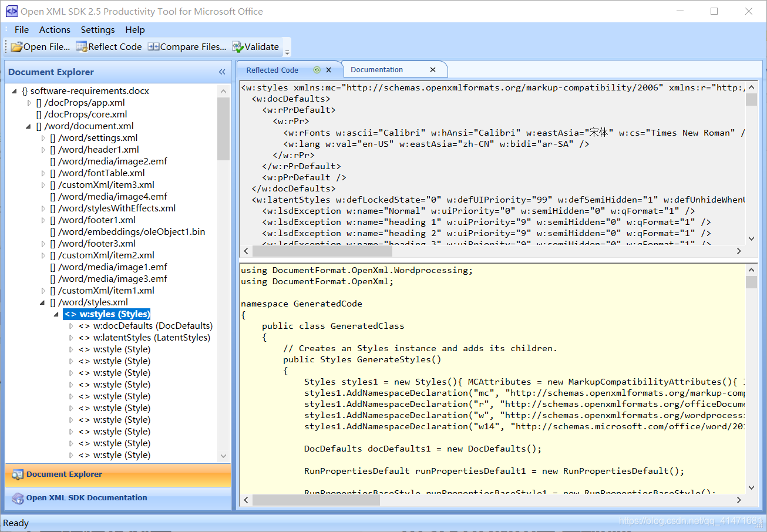The height and width of the screenshot is (532, 767).
Task: Expand the /word/header1.xml node
Action: click(43, 150)
